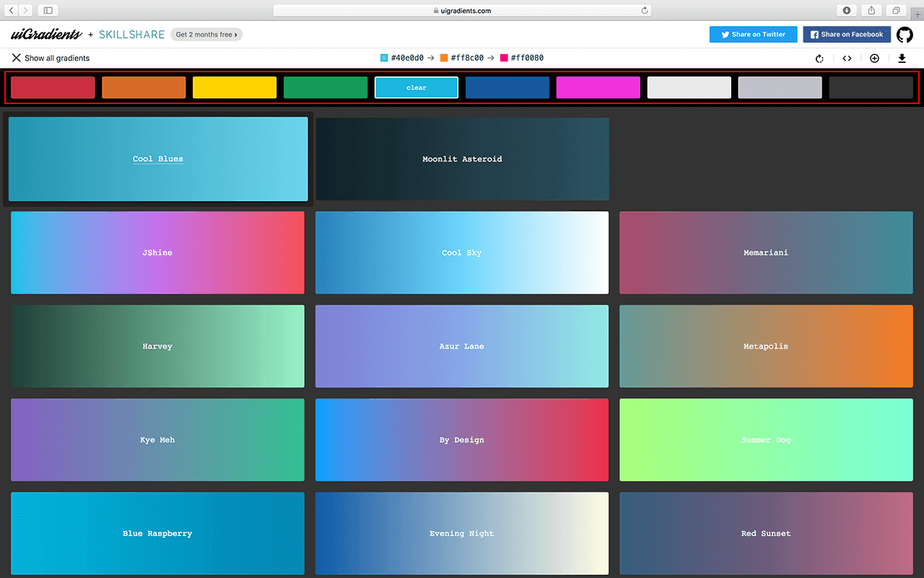Close the Show all gradients panel
This screenshot has width=924, height=578.
tap(17, 58)
